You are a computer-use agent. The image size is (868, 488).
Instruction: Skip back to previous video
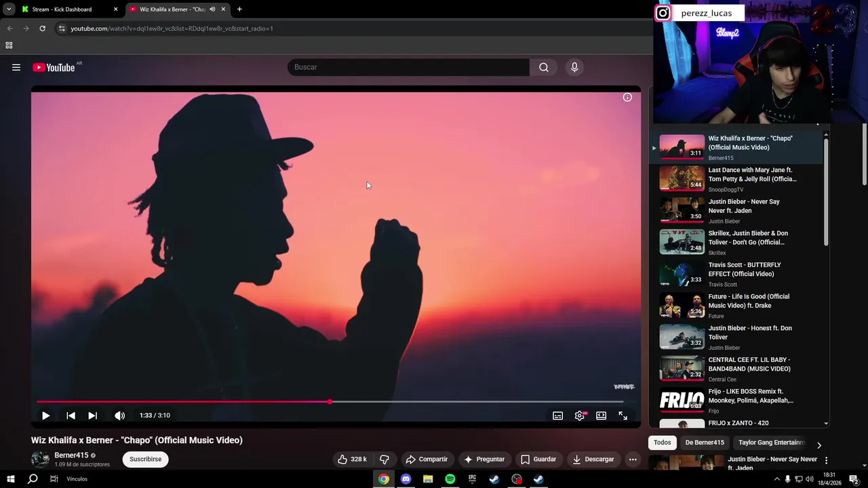(x=71, y=415)
